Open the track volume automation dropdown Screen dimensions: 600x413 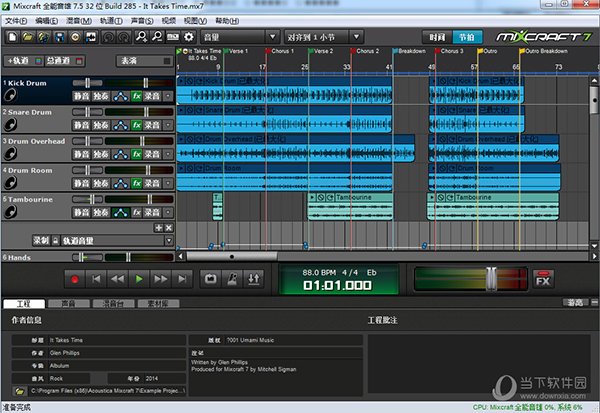pos(169,241)
